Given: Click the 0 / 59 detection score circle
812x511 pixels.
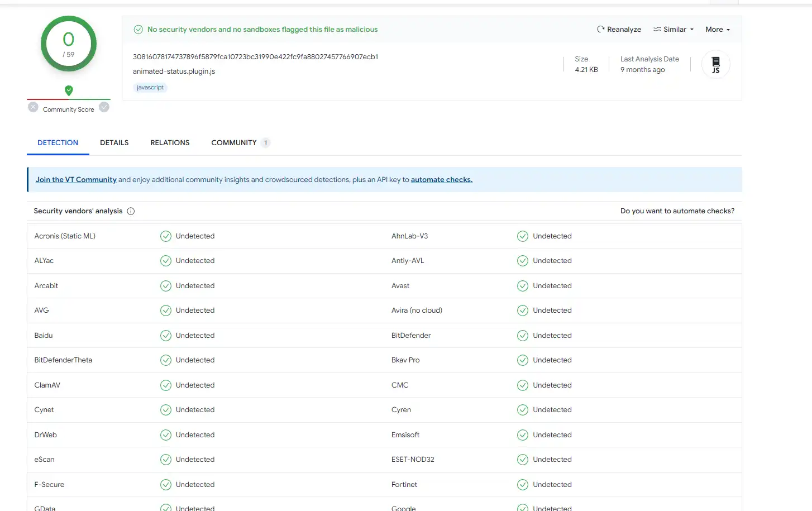Looking at the screenshot, I should point(69,44).
